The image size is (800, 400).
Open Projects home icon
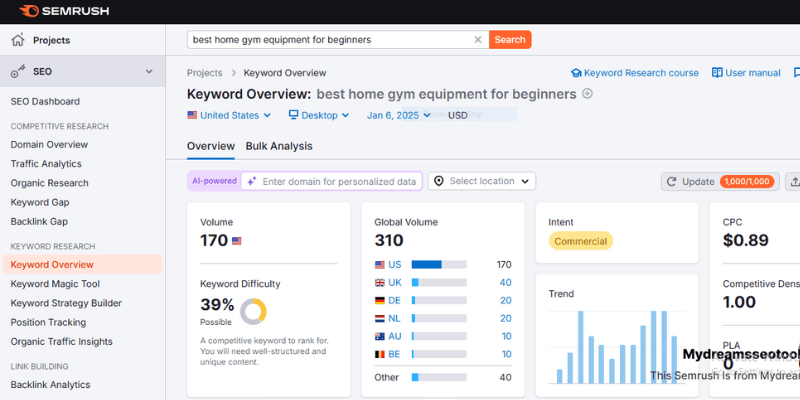(x=18, y=40)
